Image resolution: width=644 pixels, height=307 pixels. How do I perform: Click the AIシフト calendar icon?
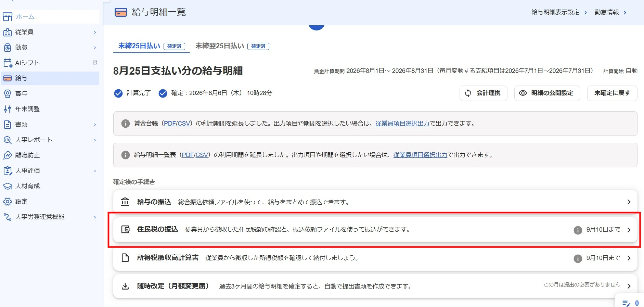(8, 63)
